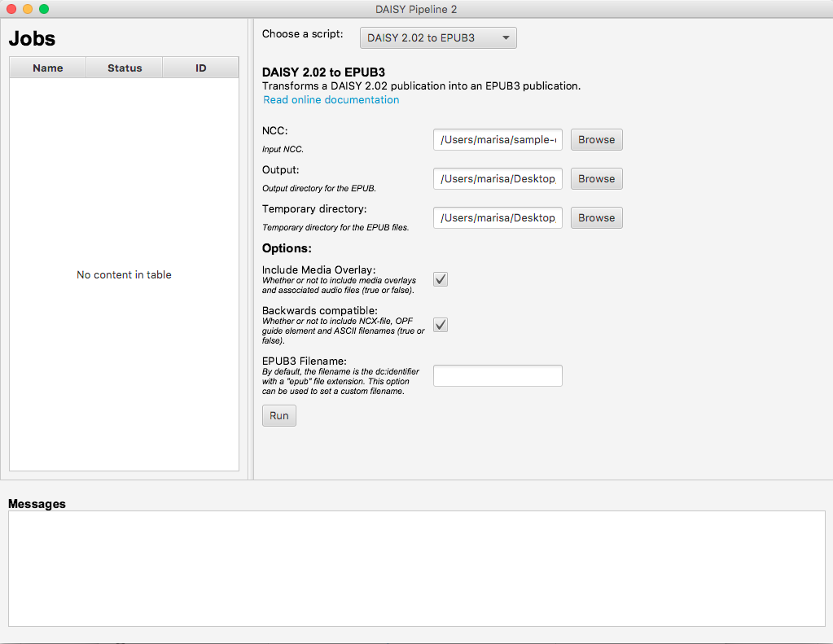Toggle the Include Media Overlay checkbox
Viewport: 833px width, 644px height.
(x=441, y=279)
